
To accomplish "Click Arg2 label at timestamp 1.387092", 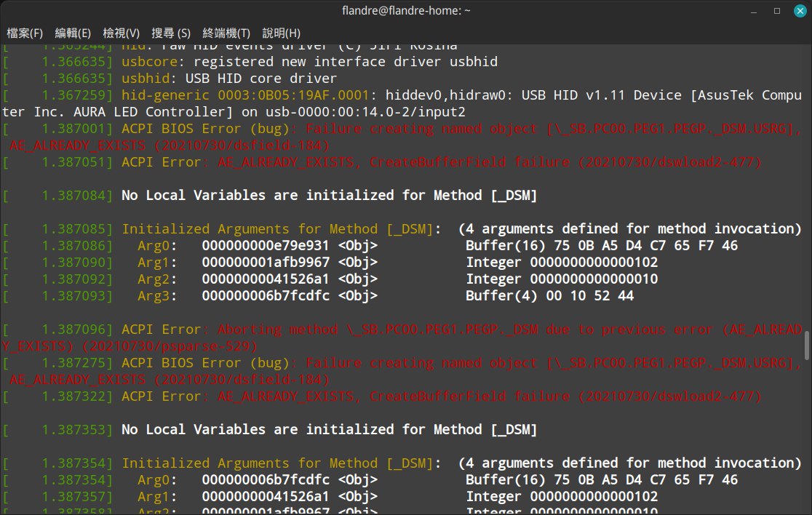I will point(154,279).
